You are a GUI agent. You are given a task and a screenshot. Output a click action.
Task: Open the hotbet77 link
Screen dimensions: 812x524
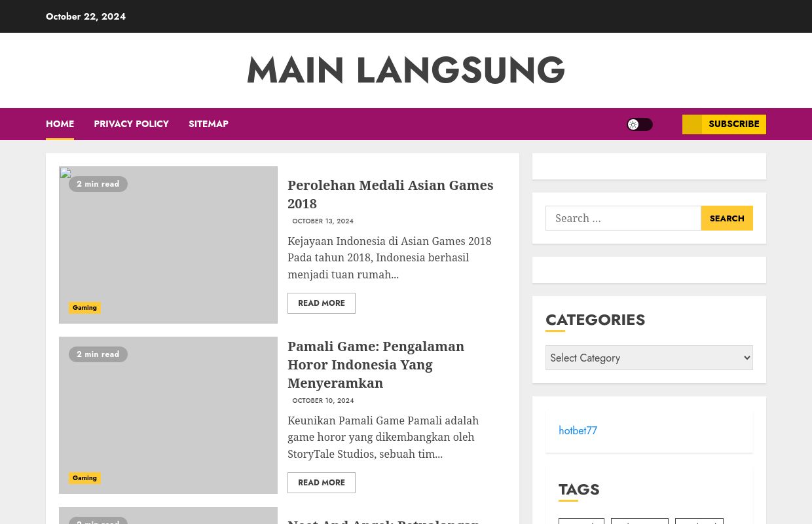(x=578, y=430)
